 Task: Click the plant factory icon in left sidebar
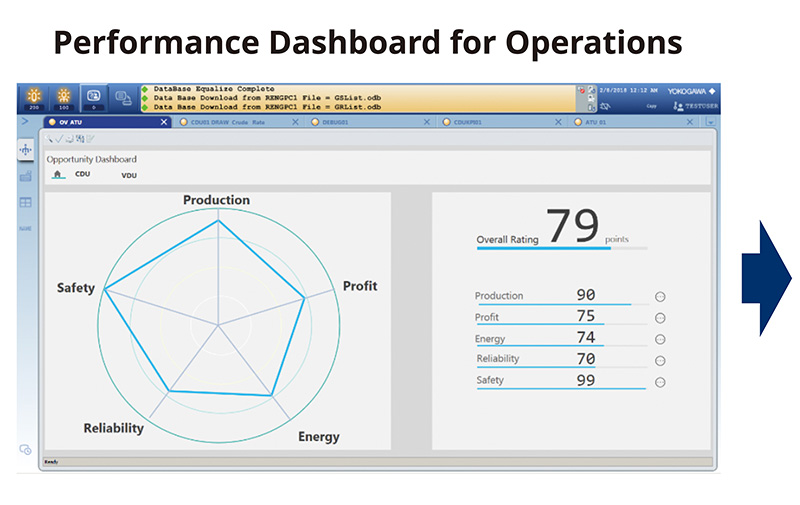(x=26, y=176)
